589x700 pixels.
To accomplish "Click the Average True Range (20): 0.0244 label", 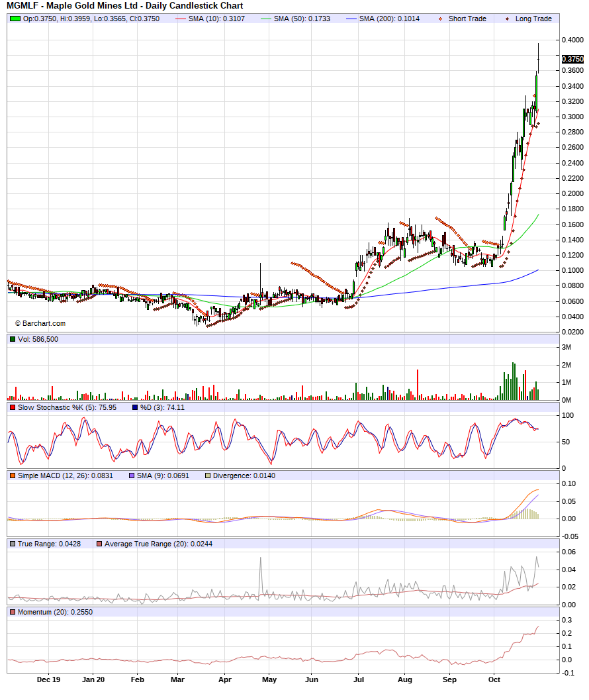I will pos(158,544).
